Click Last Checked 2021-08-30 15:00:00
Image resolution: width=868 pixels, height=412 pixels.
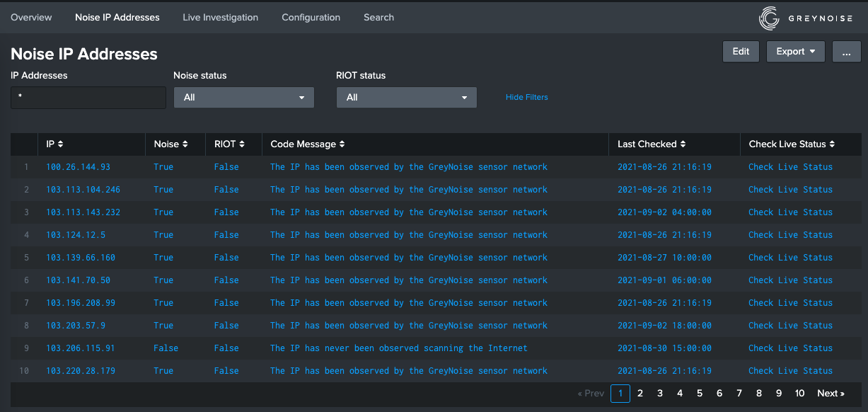tap(664, 348)
